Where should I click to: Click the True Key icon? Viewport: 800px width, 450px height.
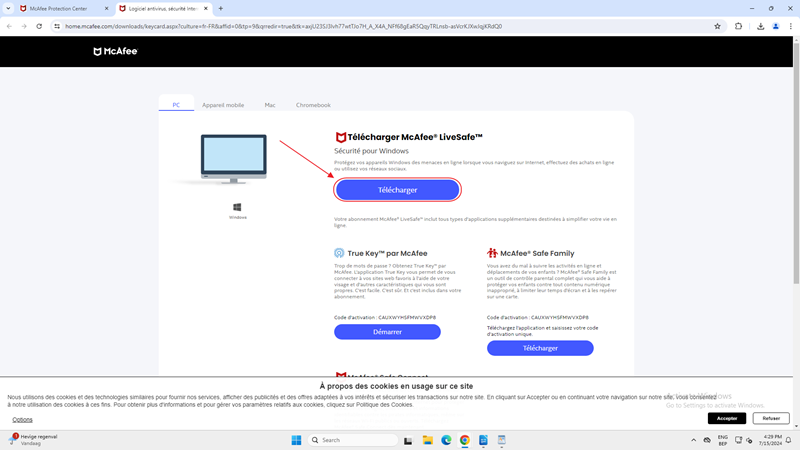(339, 253)
